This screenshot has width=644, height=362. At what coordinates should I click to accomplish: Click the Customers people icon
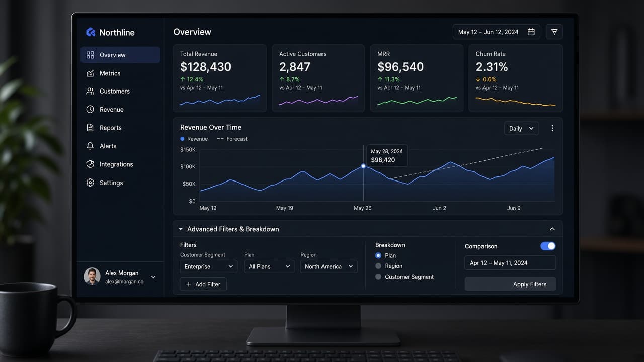(90, 91)
